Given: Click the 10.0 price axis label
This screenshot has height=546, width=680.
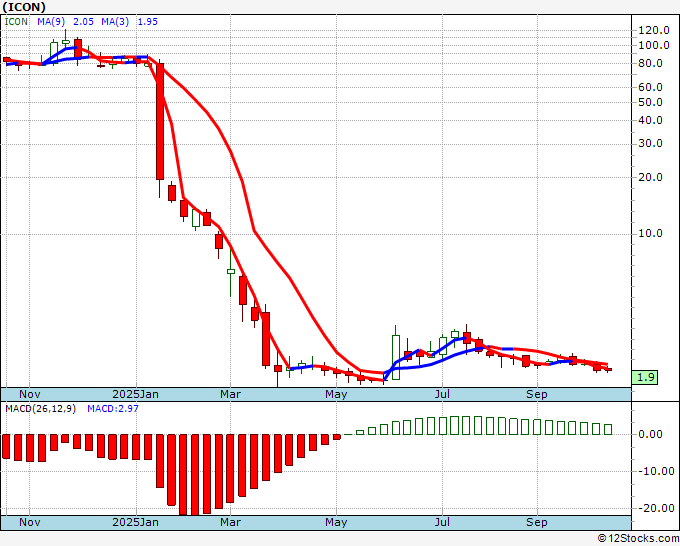Looking at the screenshot, I should coord(651,233).
